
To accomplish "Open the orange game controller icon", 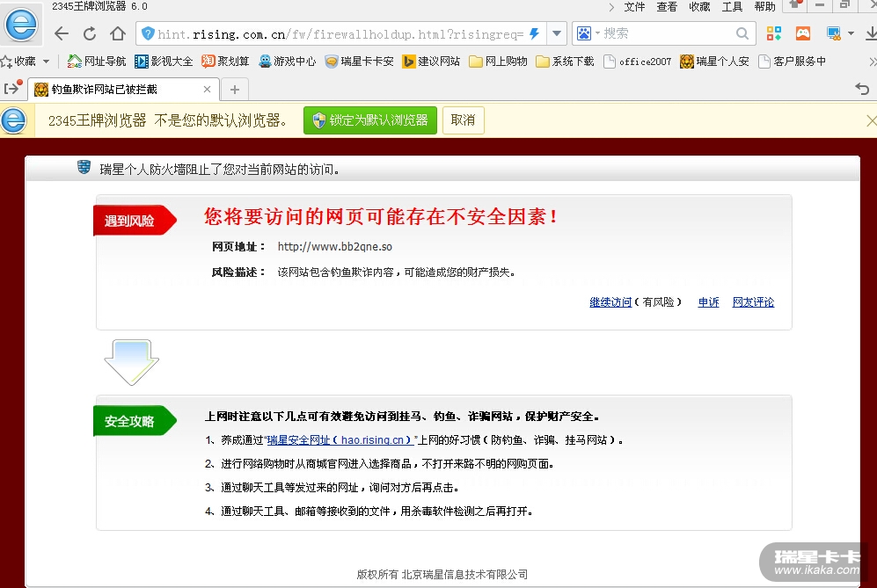I will click(803, 34).
